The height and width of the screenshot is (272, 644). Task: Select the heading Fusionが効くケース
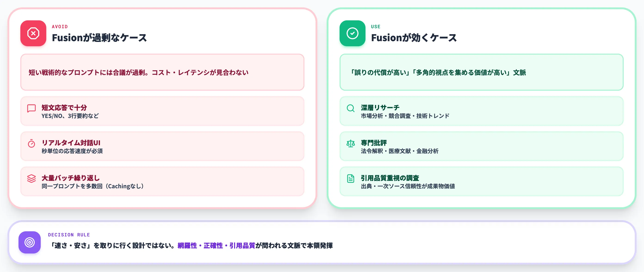pos(414,38)
